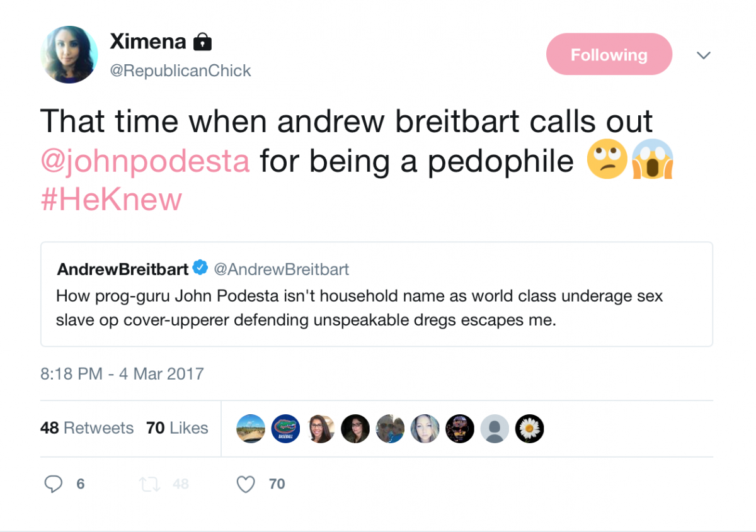Click the padlock icon beside Ximena
Image resolution: width=756 pixels, height=532 pixels.
pyautogui.click(x=202, y=43)
